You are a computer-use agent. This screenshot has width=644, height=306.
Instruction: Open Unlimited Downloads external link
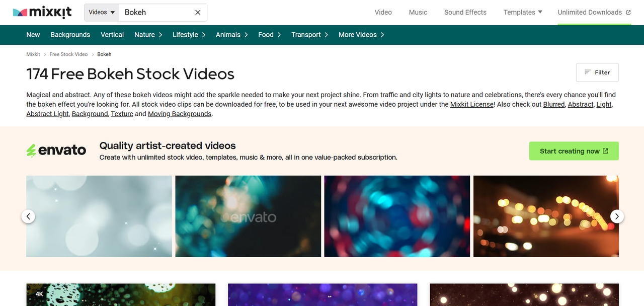tap(594, 12)
